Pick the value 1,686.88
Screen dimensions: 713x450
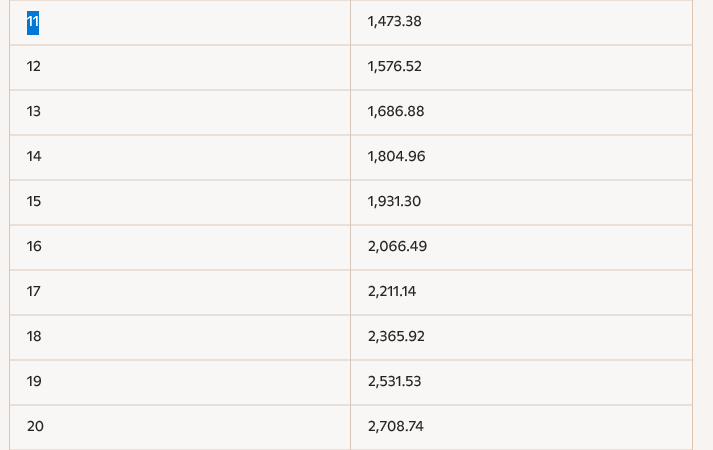pyautogui.click(x=396, y=111)
